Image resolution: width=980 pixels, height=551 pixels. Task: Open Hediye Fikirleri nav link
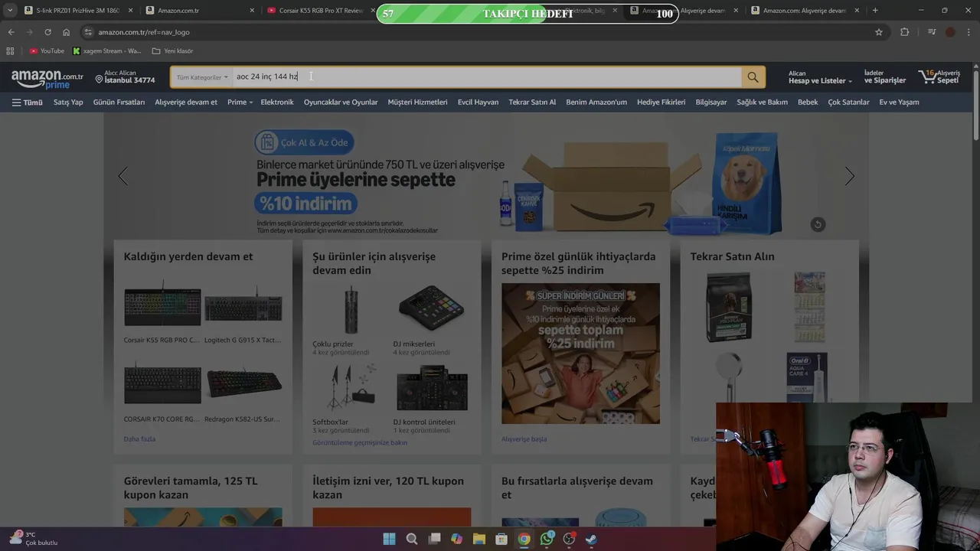[661, 102]
